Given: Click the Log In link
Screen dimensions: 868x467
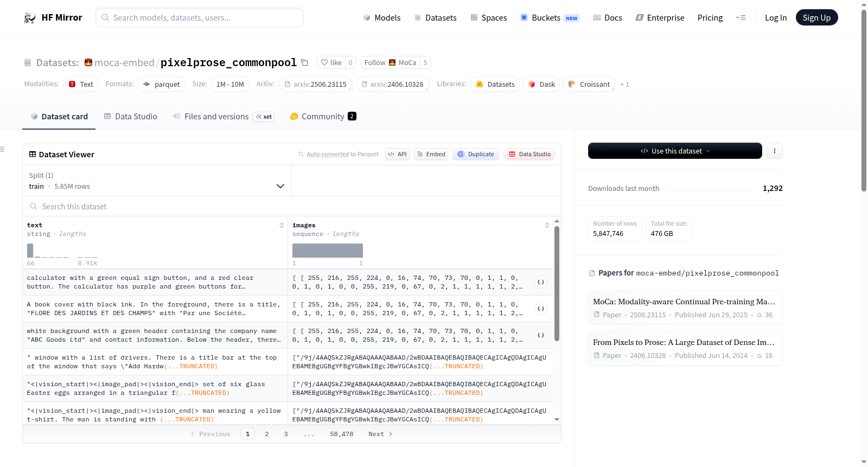Looking at the screenshot, I should click(776, 18).
